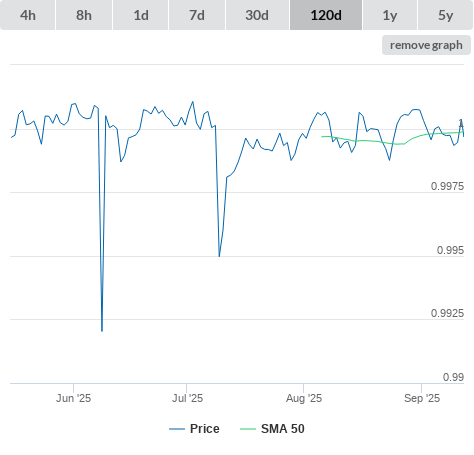Show the 7d price range
Screen dimensions: 474x455
(197, 15)
